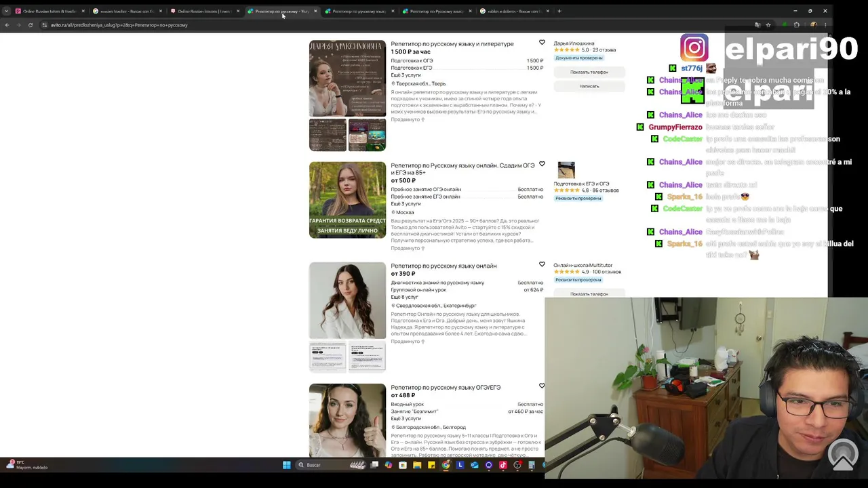Favorite the 'от 390 ₽' listing heart
The image size is (868, 488).
tap(542, 264)
